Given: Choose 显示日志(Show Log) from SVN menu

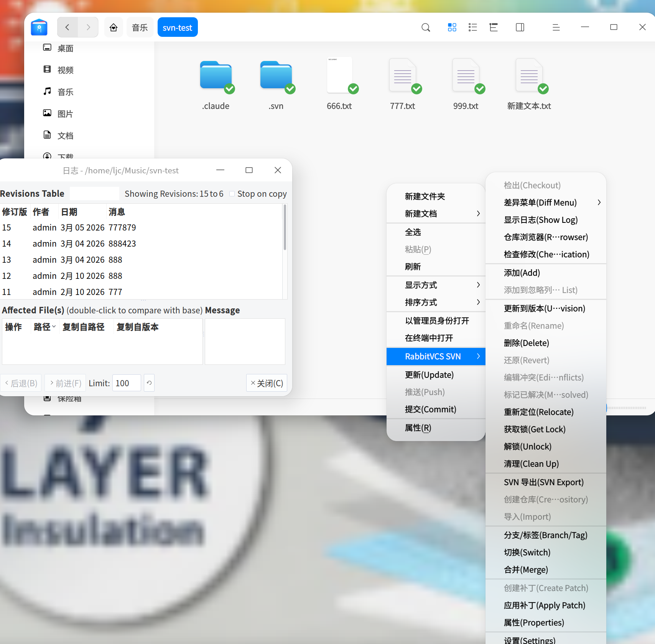Looking at the screenshot, I should [x=546, y=220].
